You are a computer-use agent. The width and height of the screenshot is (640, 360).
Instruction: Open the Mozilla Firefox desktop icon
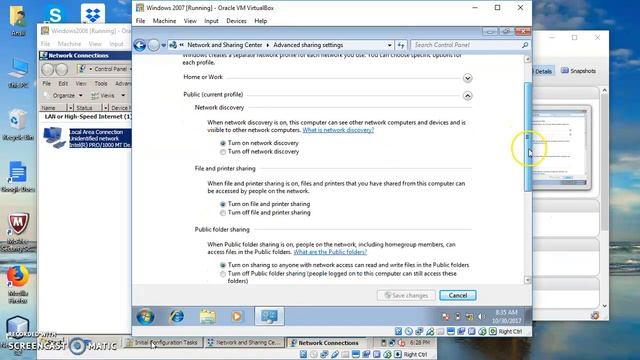pos(18,284)
